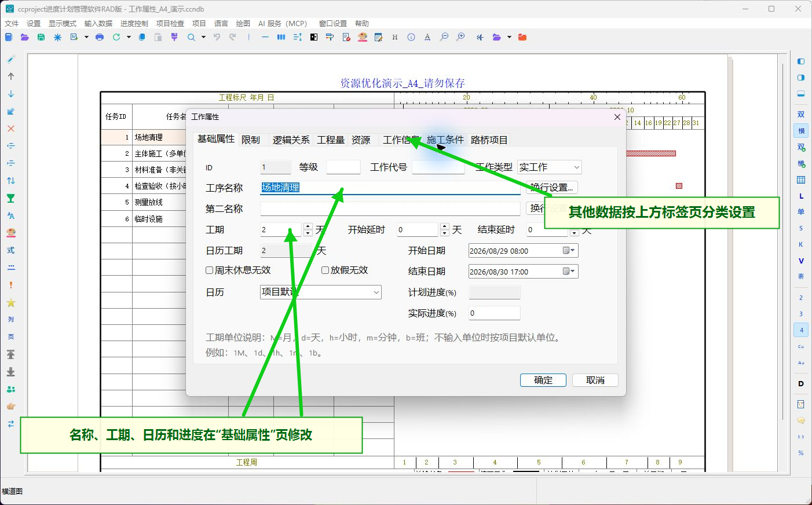Click the blue asterisk icon in the toolbar
Viewport: 812px width, 505px height.
click(x=57, y=37)
